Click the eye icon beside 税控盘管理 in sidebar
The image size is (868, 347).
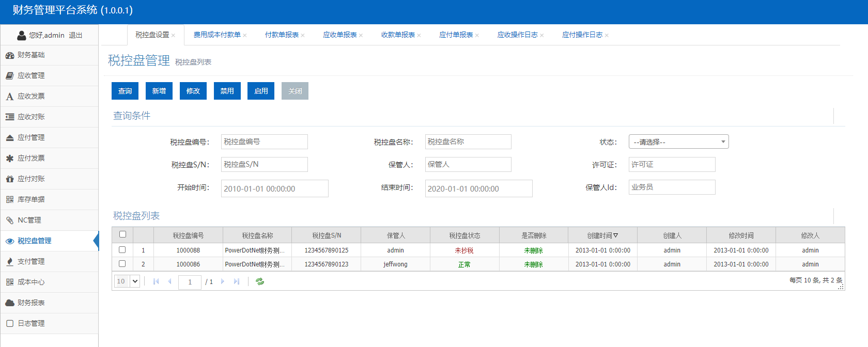click(x=10, y=241)
